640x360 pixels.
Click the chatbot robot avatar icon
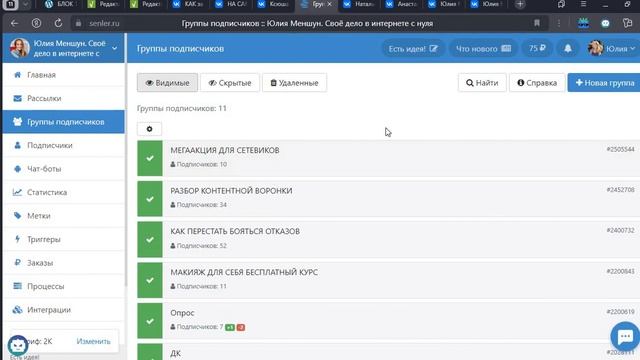click(18, 345)
